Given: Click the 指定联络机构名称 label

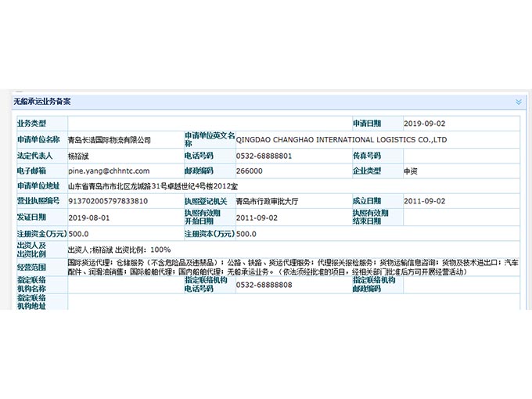Looking at the screenshot, I should click(x=31, y=284).
